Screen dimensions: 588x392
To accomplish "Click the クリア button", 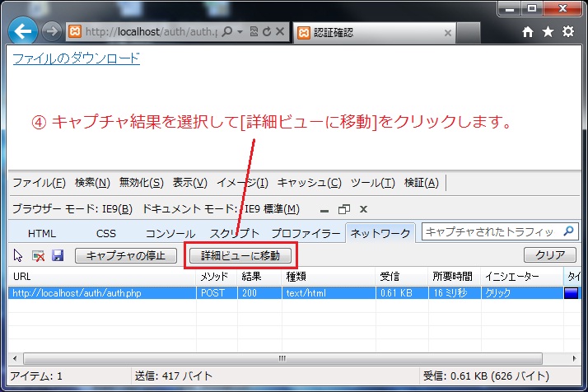I will click(x=550, y=254).
